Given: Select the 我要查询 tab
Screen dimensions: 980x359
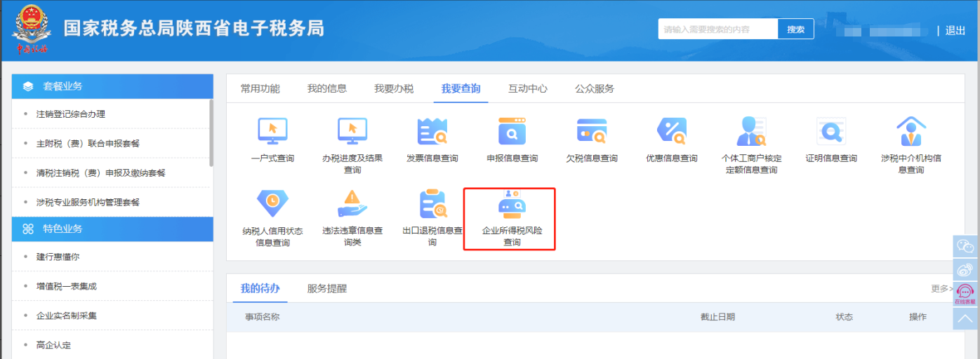Looking at the screenshot, I should point(461,88).
